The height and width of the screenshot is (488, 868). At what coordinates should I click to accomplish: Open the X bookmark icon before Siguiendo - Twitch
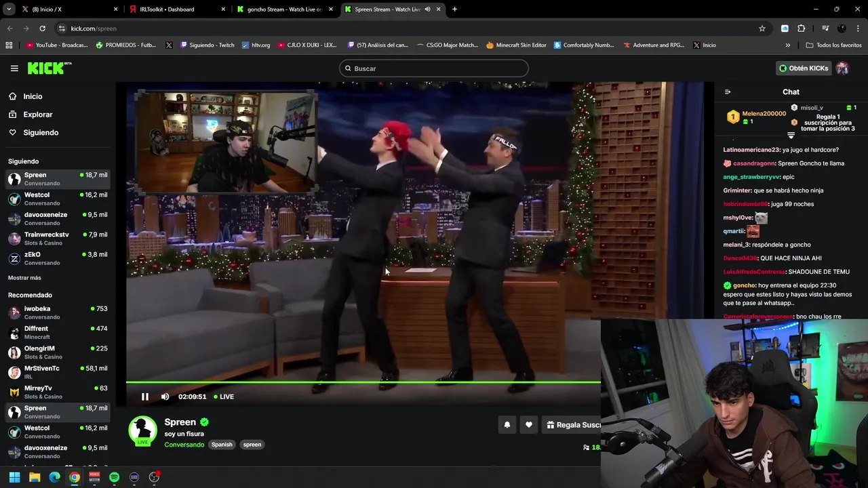click(x=169, y=45)
